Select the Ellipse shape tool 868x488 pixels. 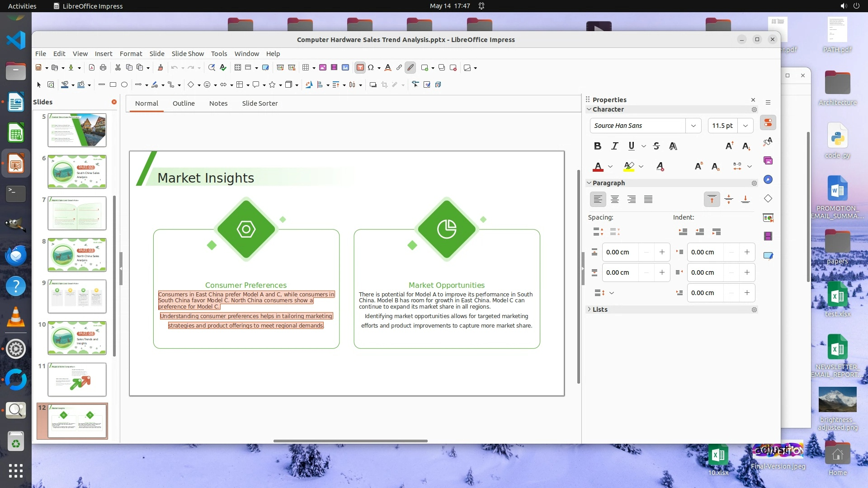click(x=124, y=84)
